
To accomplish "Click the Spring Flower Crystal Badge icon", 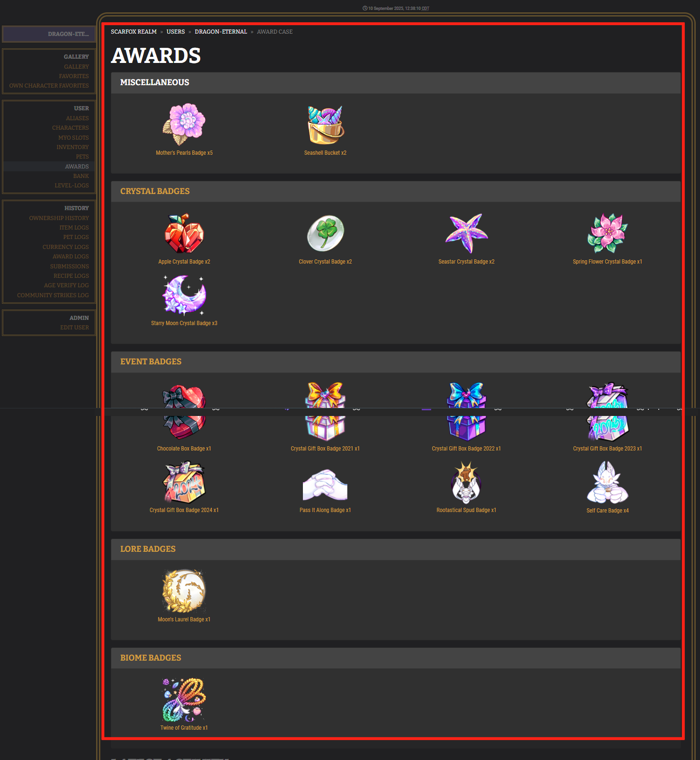I will pyautogui.click(x=607, y=233).
